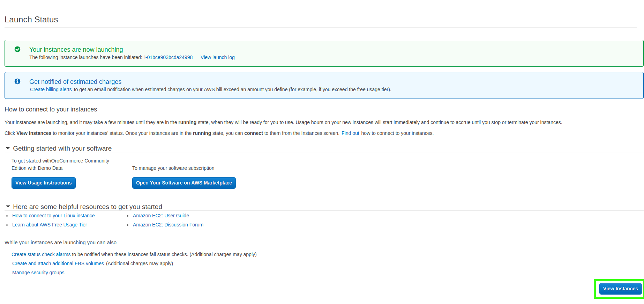Open How to connect to Linux instance
Image resolution: width=644 pixels, height=304 pixels.
pyautogui.click(x=53, y=216)
